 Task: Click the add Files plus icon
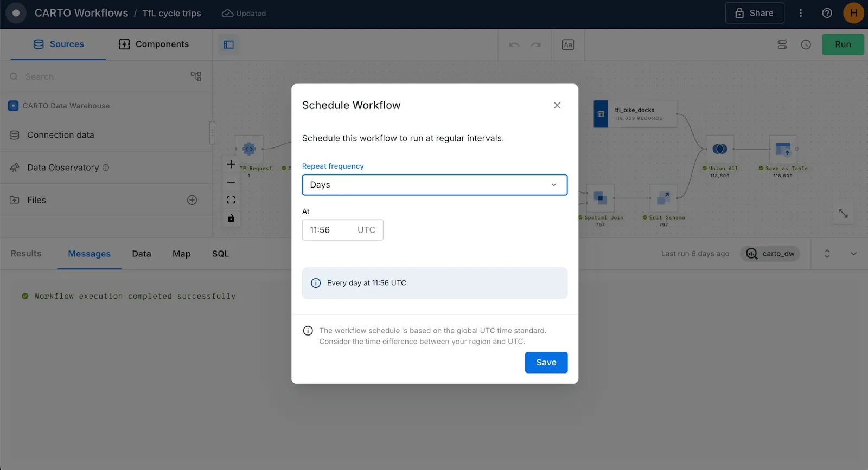(x=192, y=200)
